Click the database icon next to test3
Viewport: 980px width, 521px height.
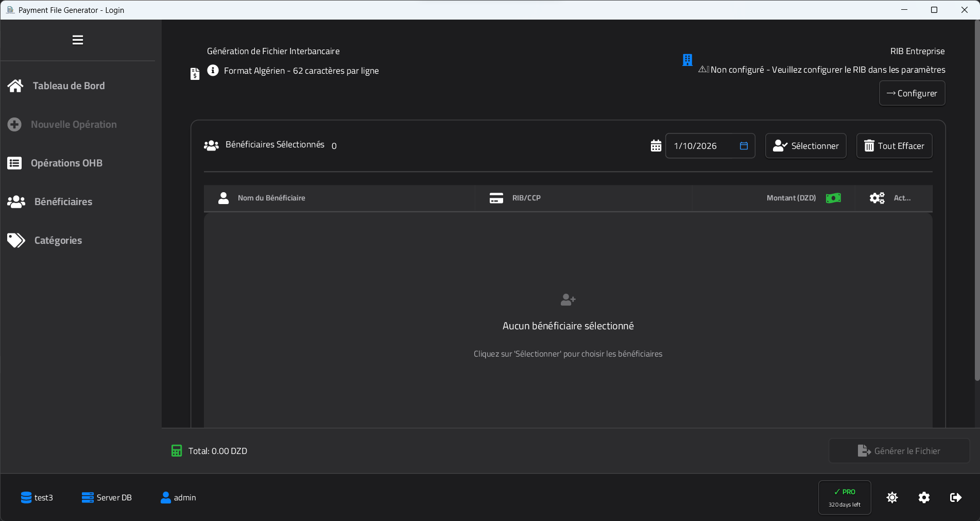coord(26,497)
